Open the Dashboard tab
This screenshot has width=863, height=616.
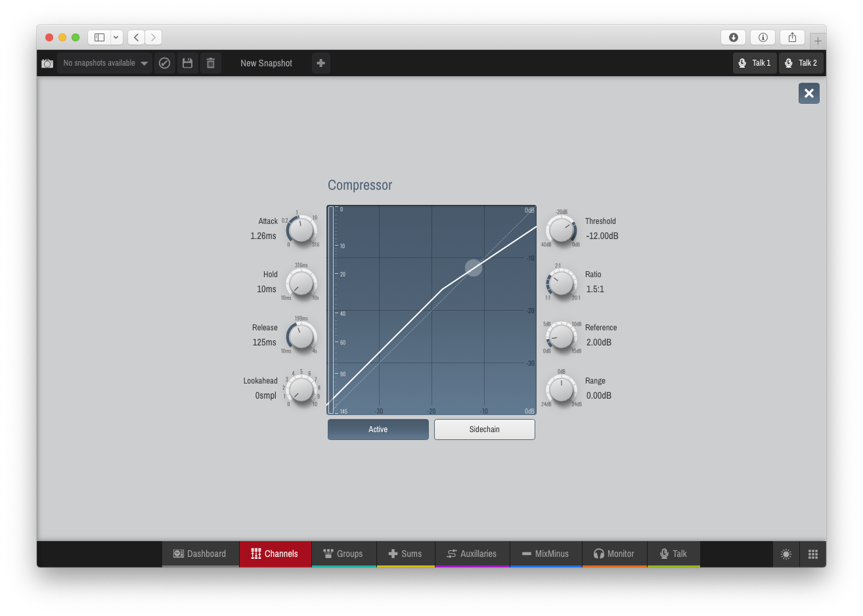pos(200,554)
